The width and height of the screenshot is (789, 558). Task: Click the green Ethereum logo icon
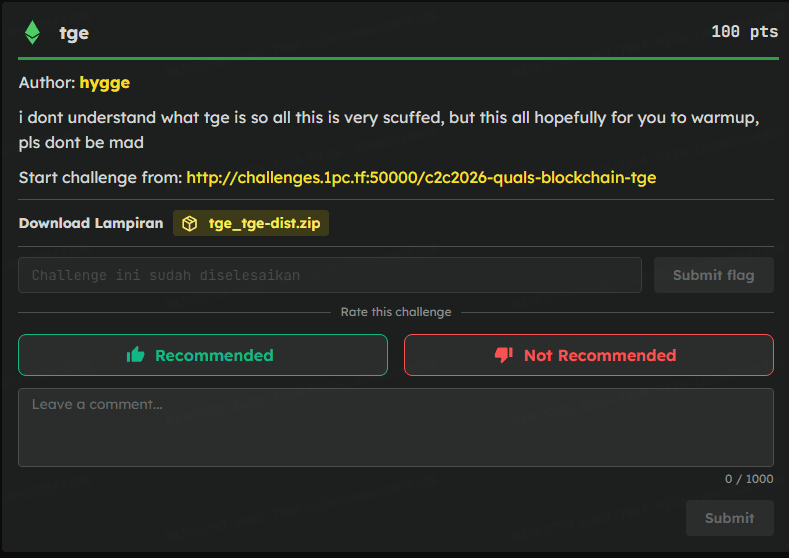tap(33, 32)
